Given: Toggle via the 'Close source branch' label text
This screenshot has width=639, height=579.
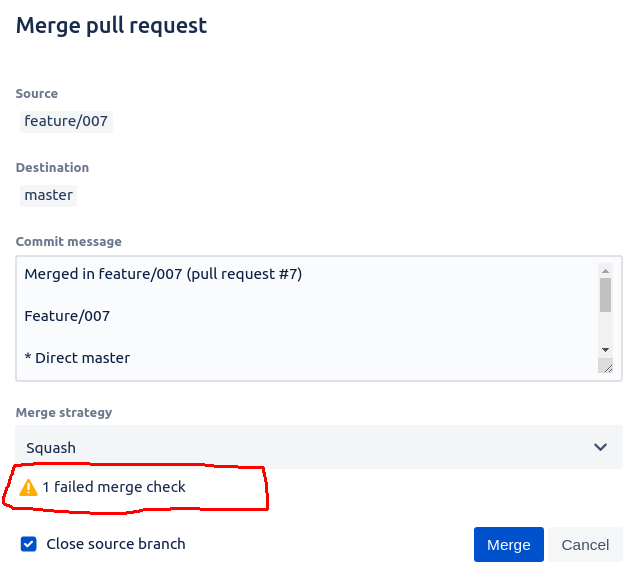Looking at the screenshot, I should 116,544.
